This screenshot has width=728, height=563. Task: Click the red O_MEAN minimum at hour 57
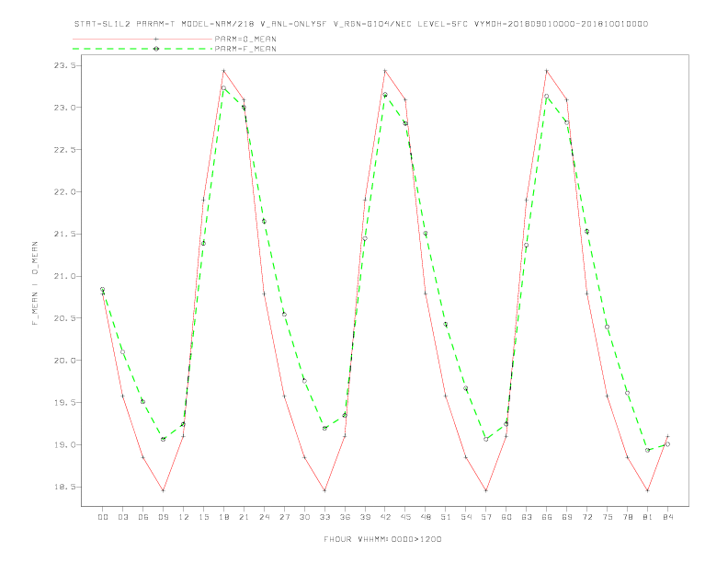486,490
